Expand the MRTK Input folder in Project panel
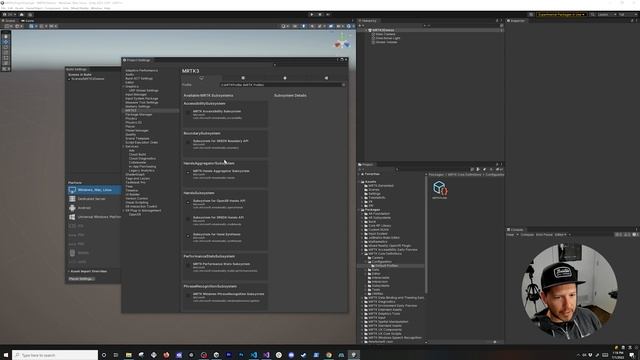This screenshot has width=640, height=360. (x=362, y=318)
